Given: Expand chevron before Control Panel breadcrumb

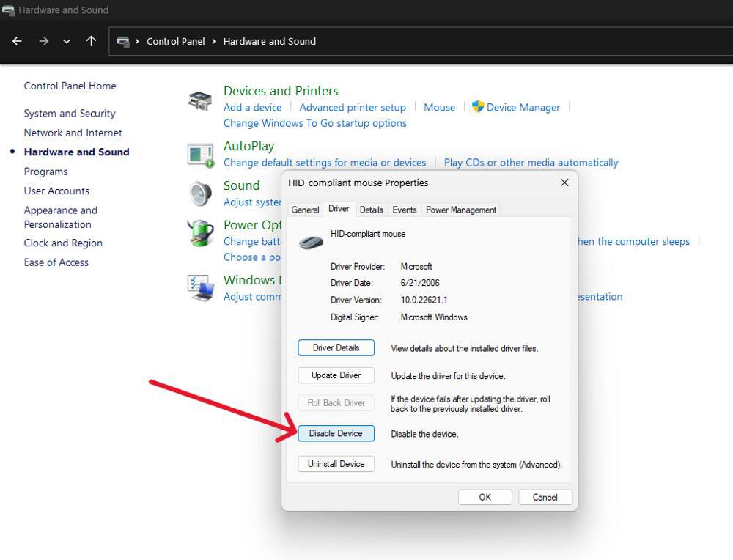Looking at the screenshot, I should [137, 41].
